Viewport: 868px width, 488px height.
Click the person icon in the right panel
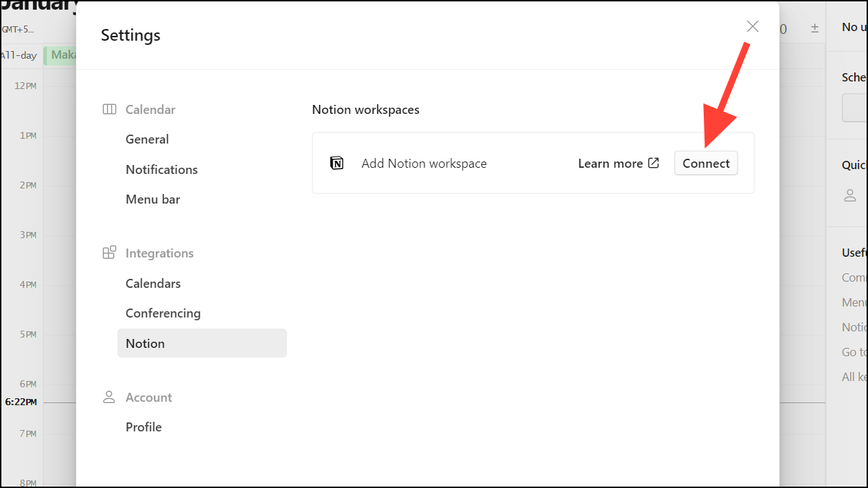point(850,195)
